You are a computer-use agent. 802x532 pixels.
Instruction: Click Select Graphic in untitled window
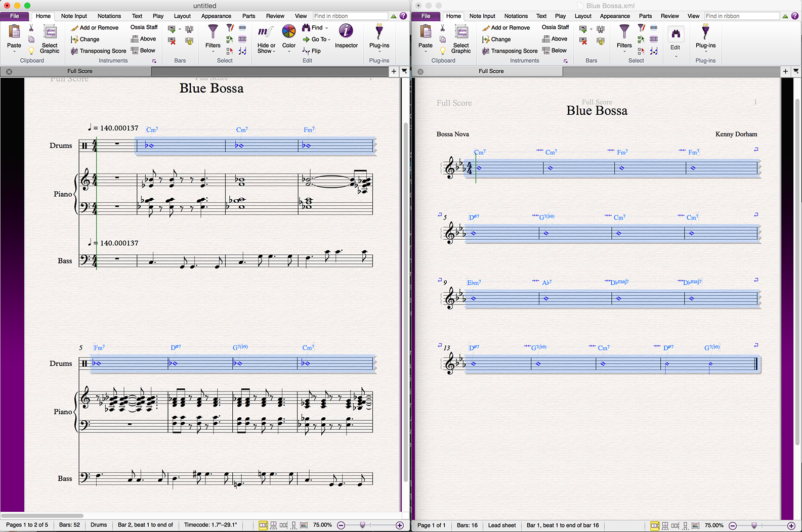(50, 39)
